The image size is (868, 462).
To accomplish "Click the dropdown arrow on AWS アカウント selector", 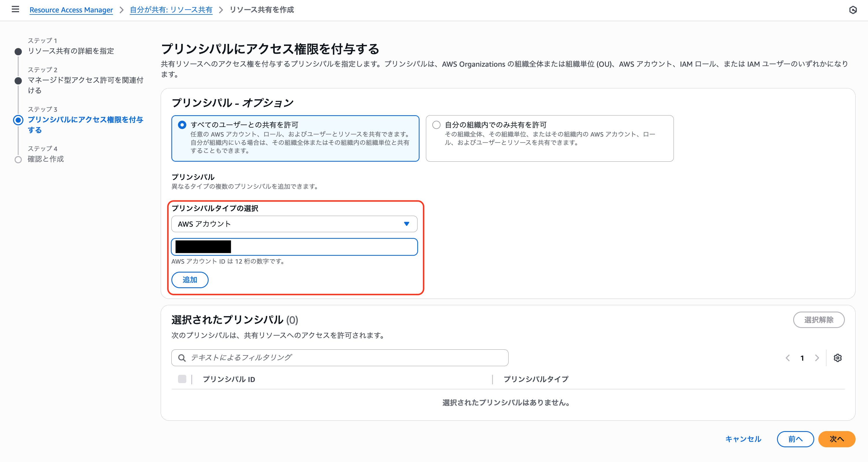I will (407, 223).
